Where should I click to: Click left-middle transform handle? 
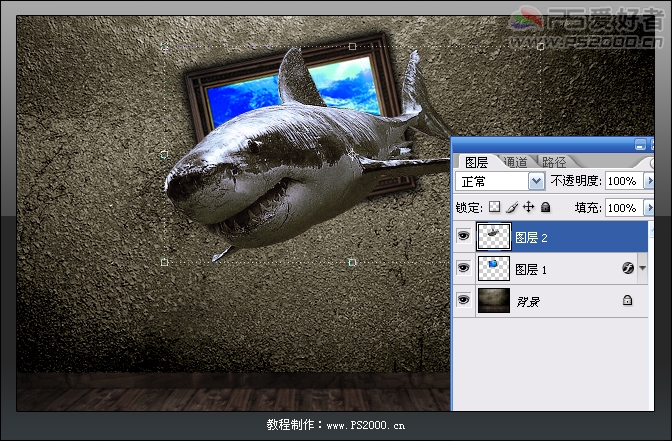pos(164,154)
